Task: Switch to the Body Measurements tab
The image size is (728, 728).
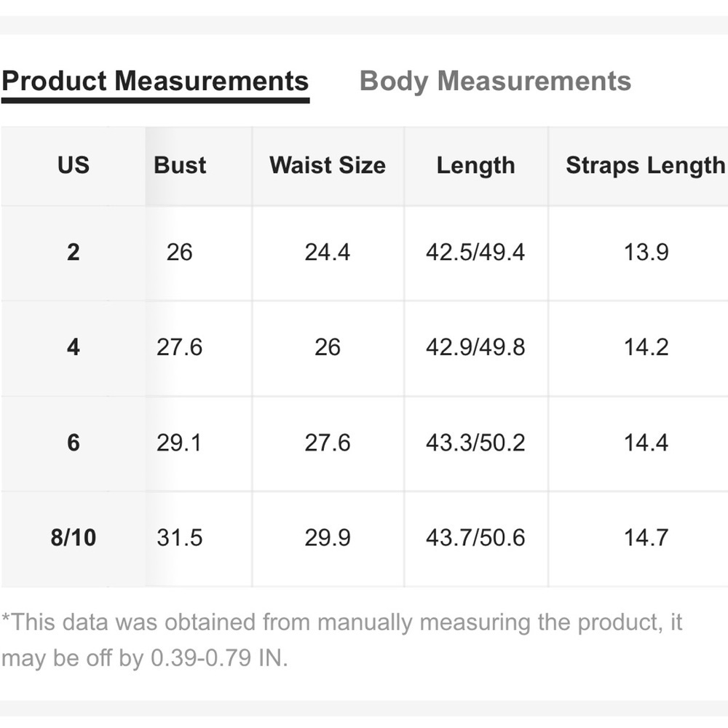Action: [495, 82]
